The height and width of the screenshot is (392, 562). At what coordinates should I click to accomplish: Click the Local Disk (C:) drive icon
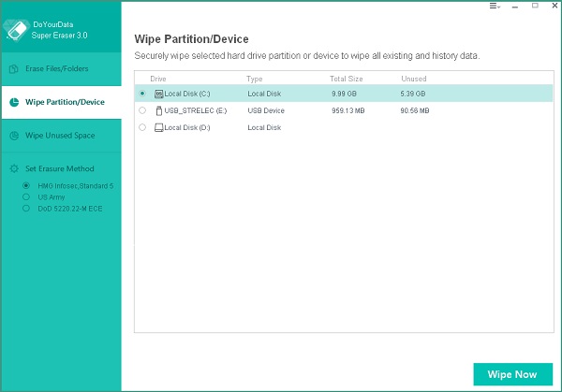[158, 94]
